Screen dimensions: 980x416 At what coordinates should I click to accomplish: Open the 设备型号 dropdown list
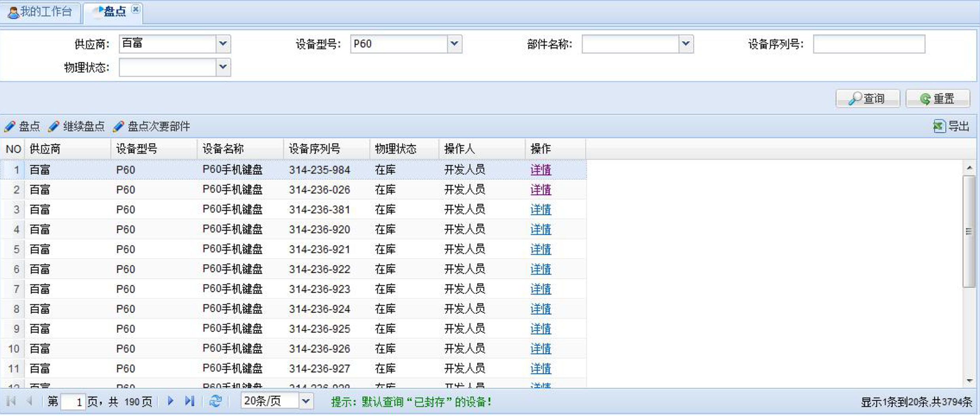pos(454,43)
